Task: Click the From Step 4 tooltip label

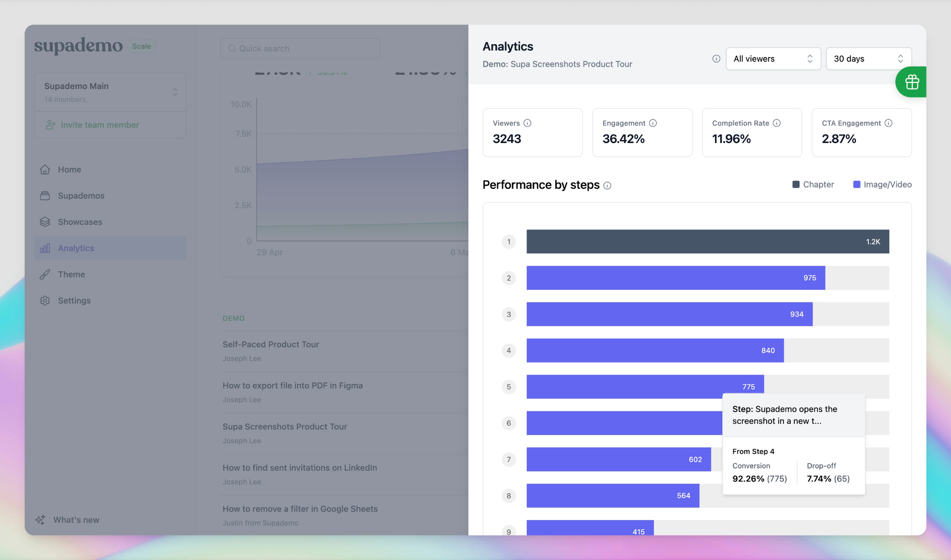Action: pyautogui.click(x=753, y=452)
